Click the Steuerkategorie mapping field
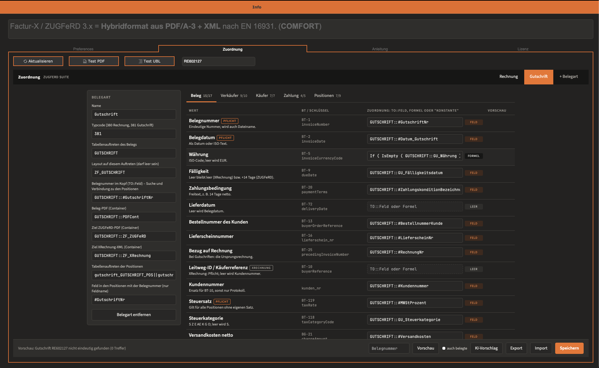The height and width of the screenshot is (368, 599). coord(415,319)
